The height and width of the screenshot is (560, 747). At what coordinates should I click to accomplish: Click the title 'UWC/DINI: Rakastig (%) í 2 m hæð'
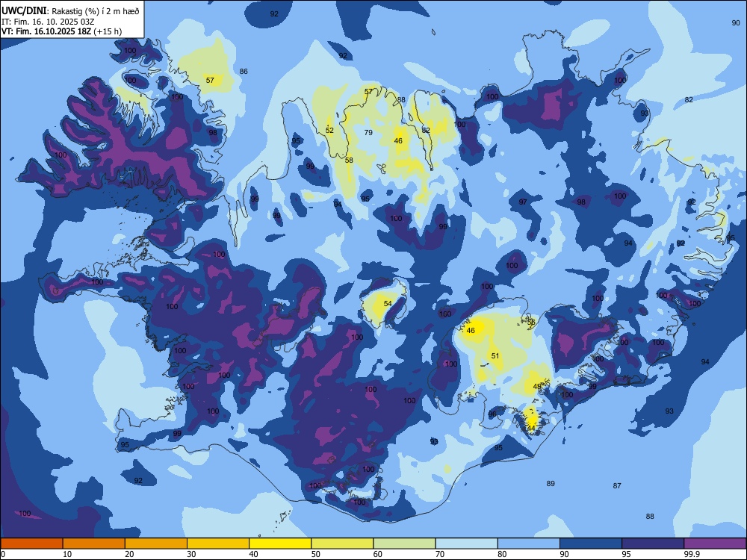[x=70, y=10]
